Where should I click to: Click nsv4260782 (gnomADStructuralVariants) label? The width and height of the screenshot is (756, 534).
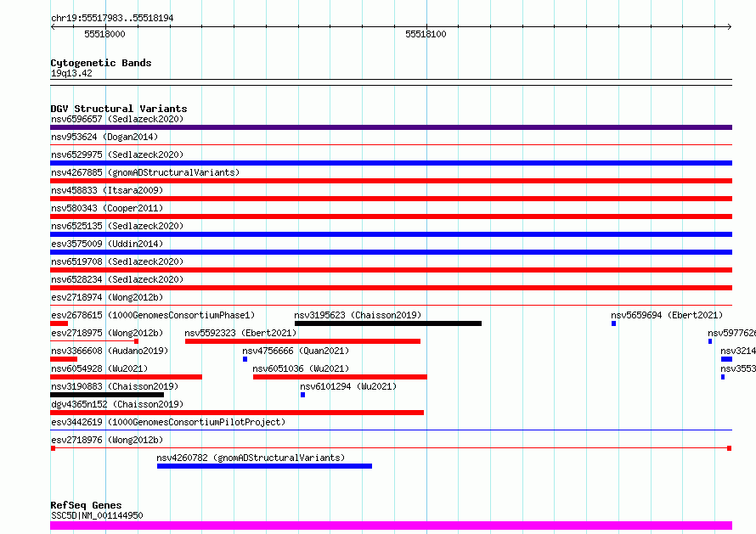(251, 458)
